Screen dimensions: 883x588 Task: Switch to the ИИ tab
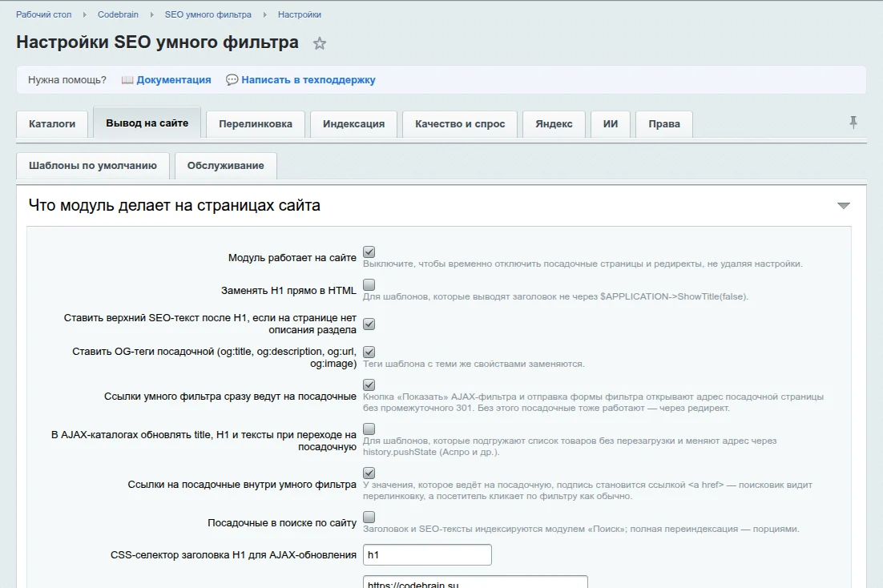[611, 124]
